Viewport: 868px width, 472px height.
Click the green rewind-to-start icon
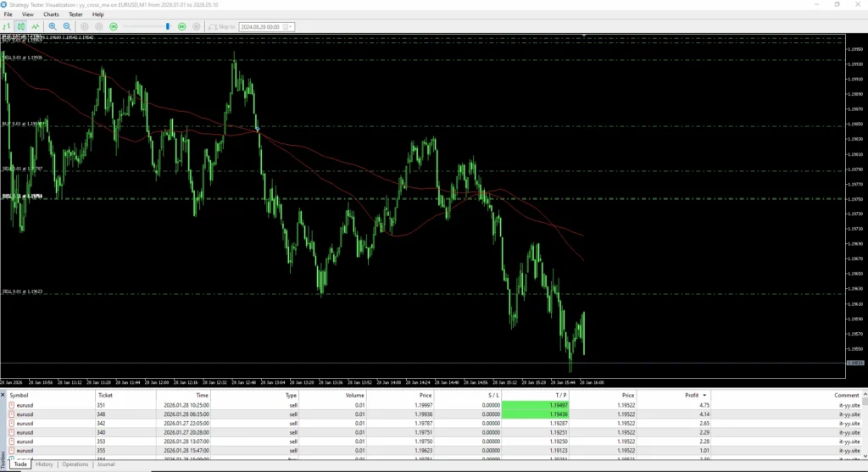114,26
